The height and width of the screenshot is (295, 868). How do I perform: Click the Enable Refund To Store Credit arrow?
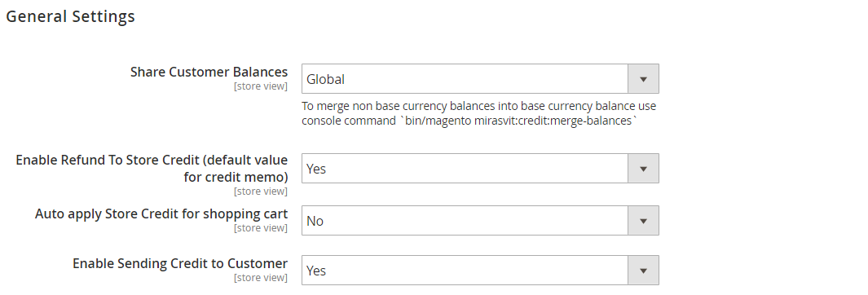coord(643,169)
